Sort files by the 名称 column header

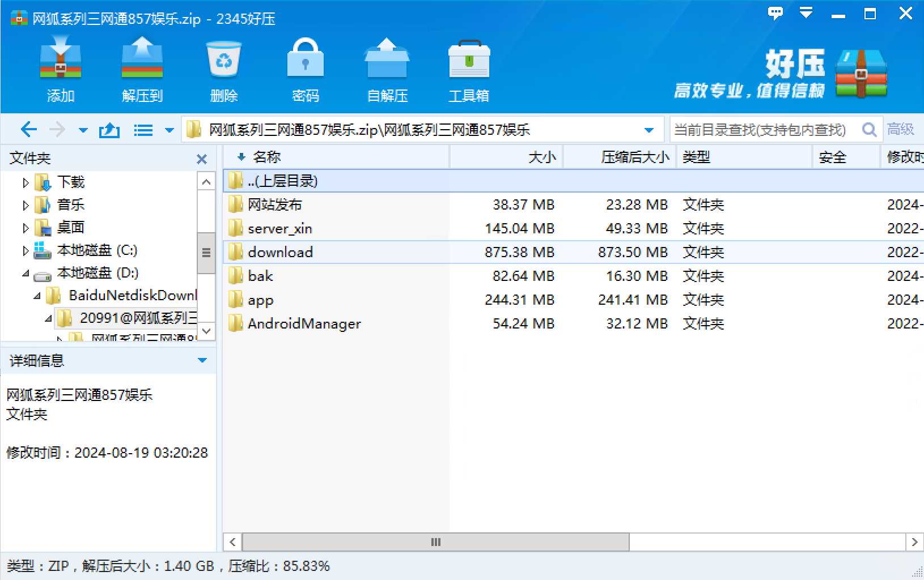coord(266,157)
